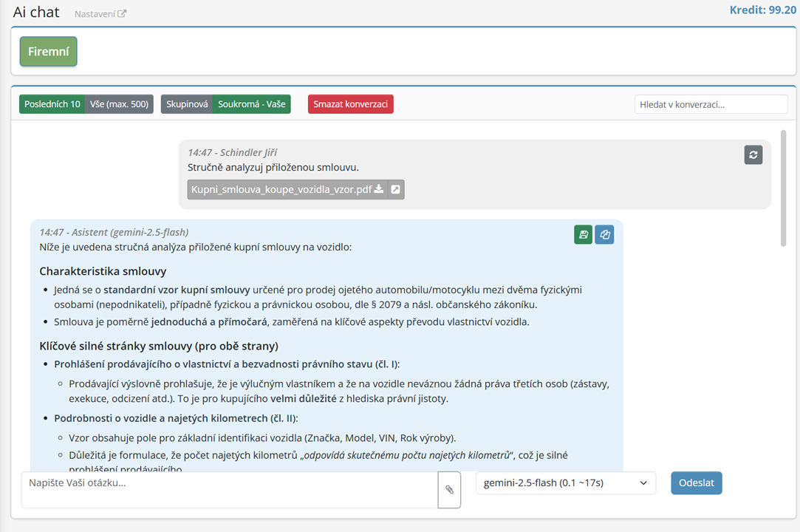This screenshot has height=532, width=800.
Task: Click the Hledat v konverzaci search field
Action: pos(711,104)
